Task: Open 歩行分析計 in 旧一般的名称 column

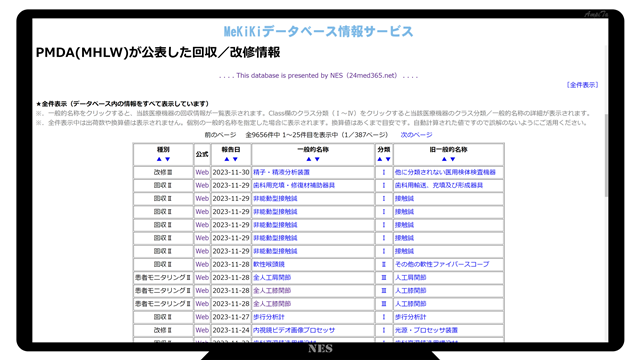Action: 410,317
